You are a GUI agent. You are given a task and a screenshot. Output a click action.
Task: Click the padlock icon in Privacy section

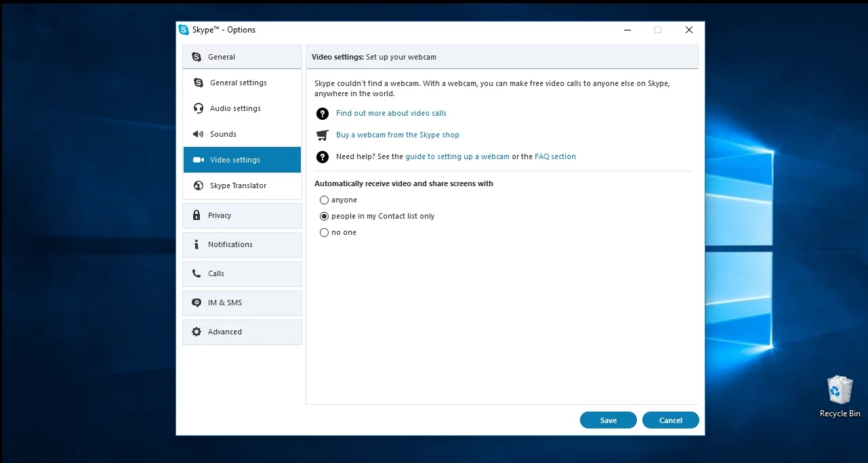click(197, 215)
